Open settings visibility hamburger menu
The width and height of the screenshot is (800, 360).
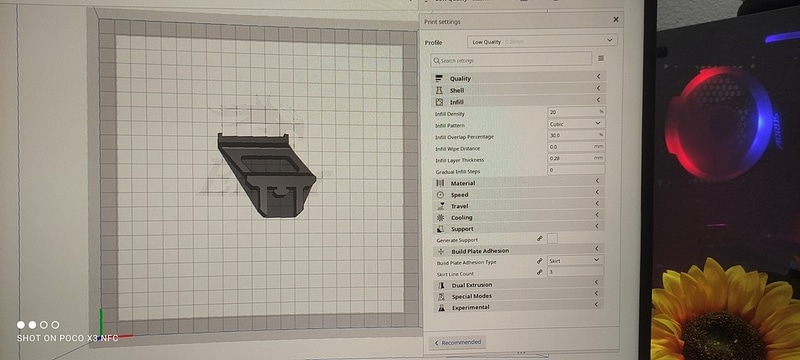pos(601,59)
